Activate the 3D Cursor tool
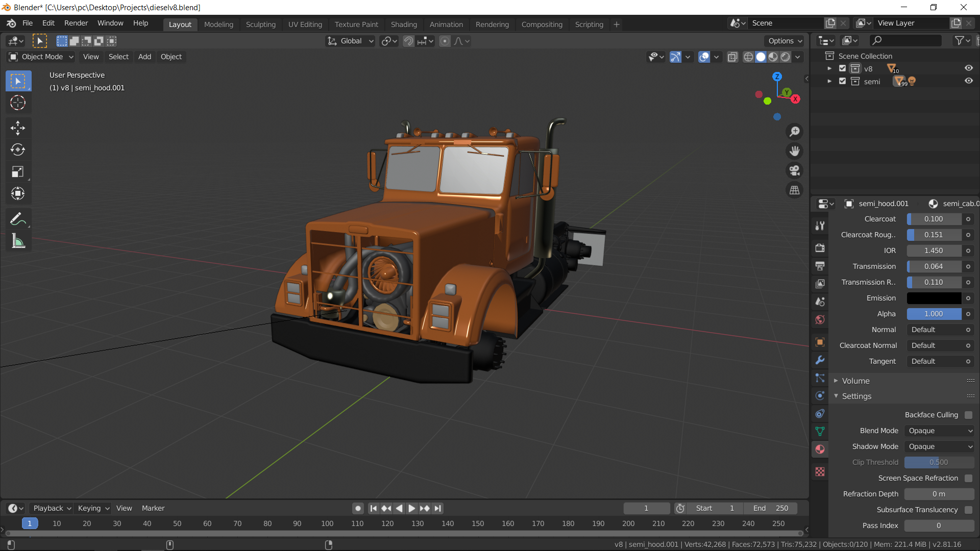This screenshot has height=551, width=980. (x=18, y=103)
